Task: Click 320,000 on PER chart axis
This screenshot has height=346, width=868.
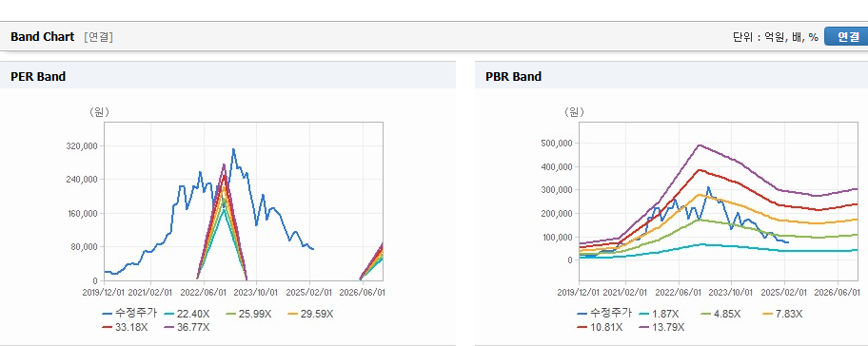Action: [82, 146]
